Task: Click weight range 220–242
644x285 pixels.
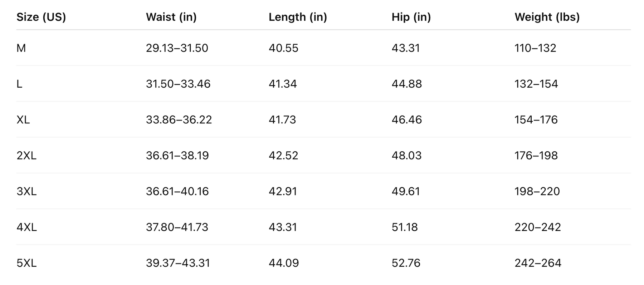Action: click(x=537, y=227)
